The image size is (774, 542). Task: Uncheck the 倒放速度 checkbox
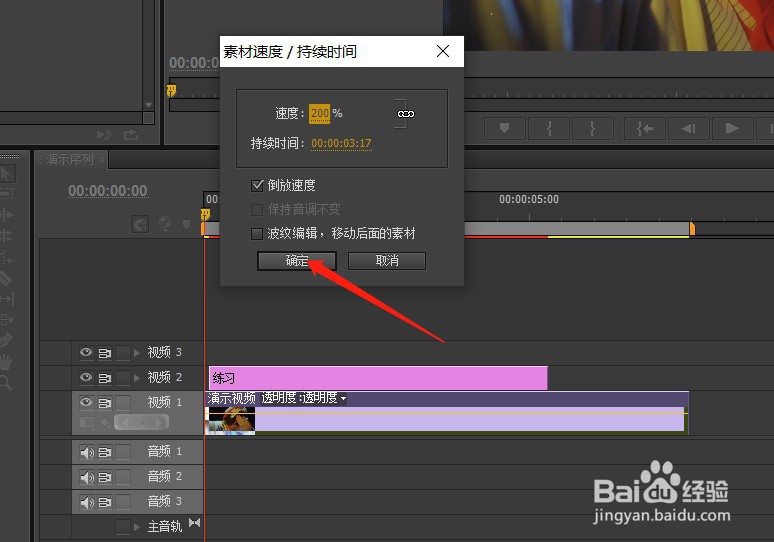pyautogui.click(x=257, y=186)
